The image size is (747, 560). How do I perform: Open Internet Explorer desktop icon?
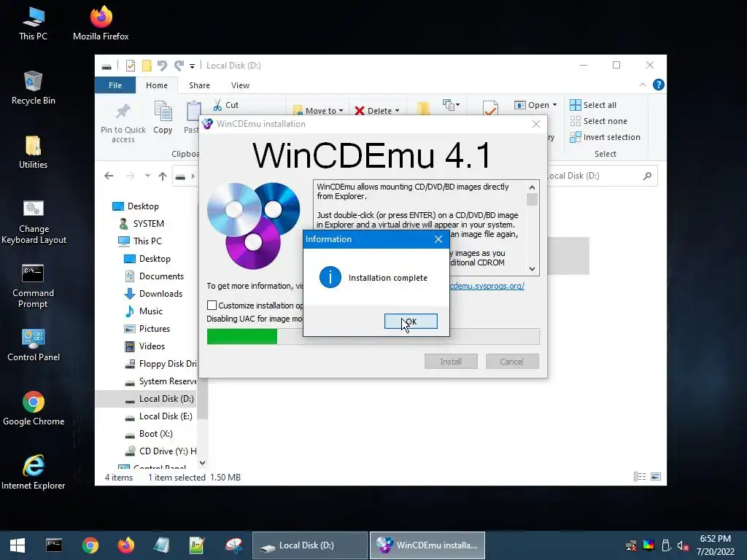tap(34, 472)
